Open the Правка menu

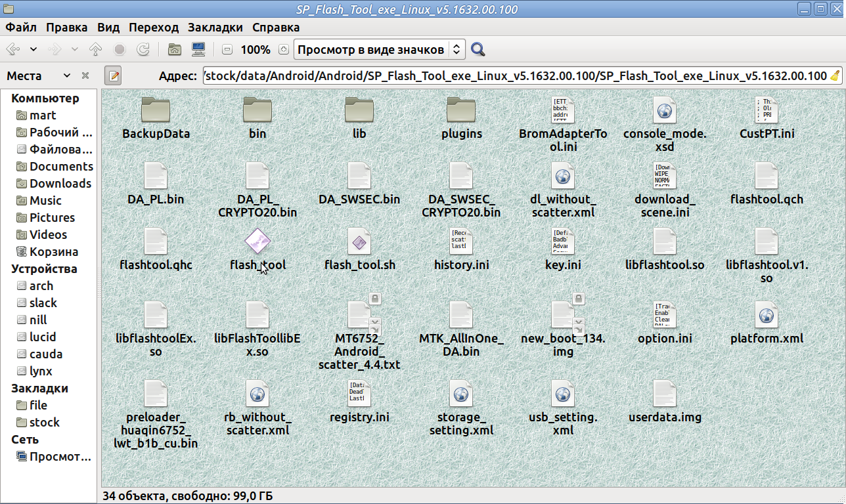66,27
